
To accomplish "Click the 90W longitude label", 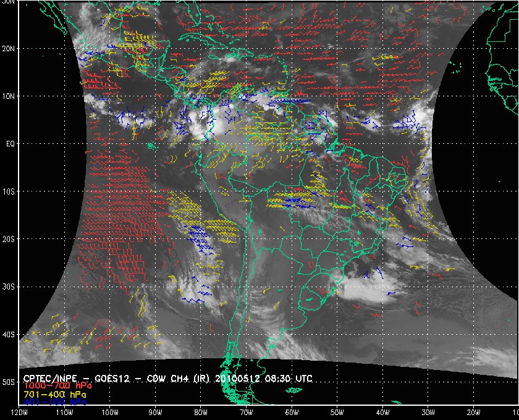I will (x=155, y=413).
